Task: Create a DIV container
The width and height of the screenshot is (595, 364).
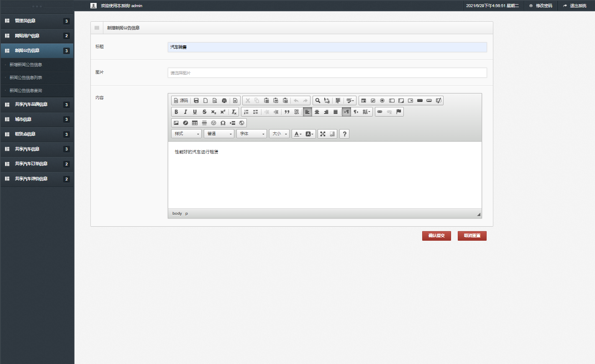Action: (x=296, y=112)
